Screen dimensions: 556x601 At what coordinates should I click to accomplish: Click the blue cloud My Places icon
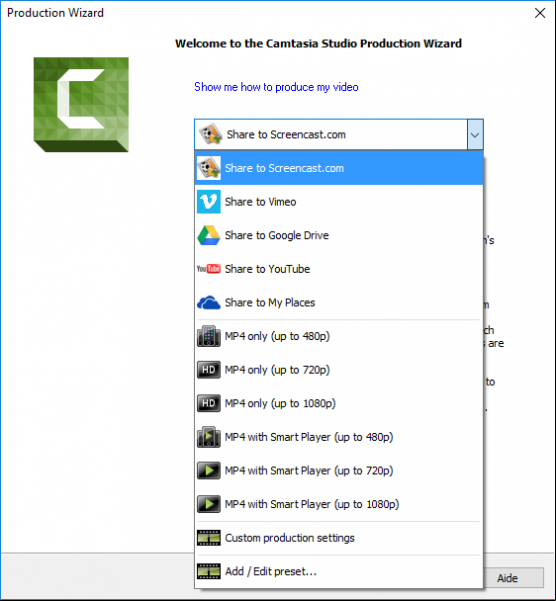(208, 302)
